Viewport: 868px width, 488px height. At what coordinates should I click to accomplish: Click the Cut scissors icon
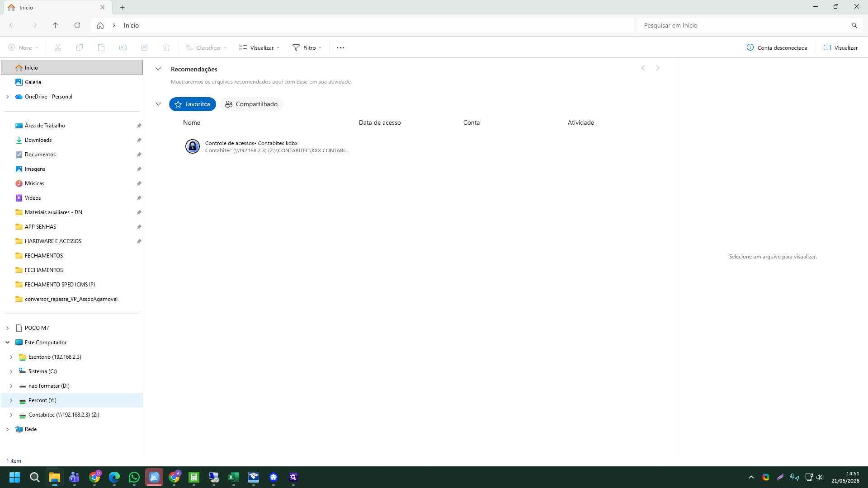coord(58,47)
